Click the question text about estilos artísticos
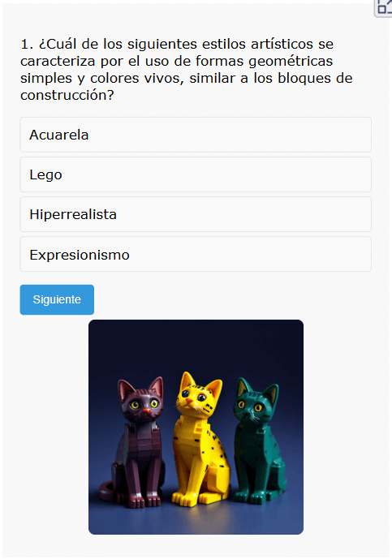The height and width of the screenshot is (559, 392). pyautogui.click(x=186, y=70)
